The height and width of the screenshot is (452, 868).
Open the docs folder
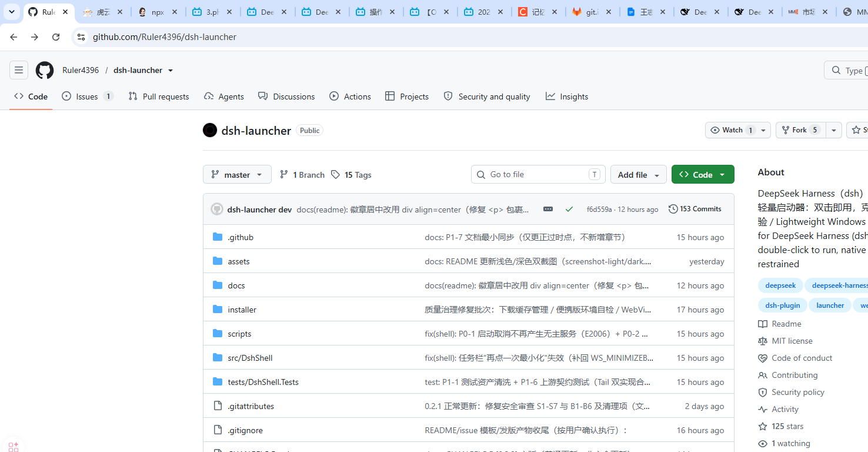[x=236, y=285]
